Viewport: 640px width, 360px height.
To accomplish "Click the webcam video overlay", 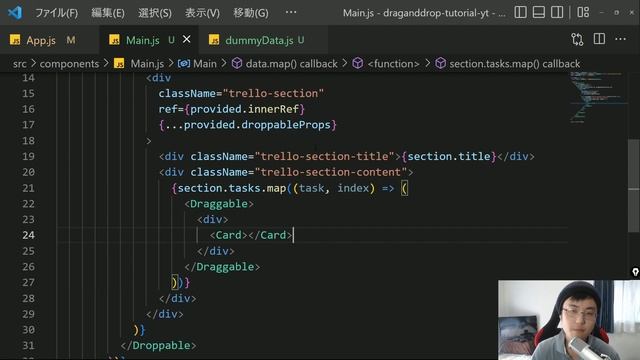I will (569, 320).
